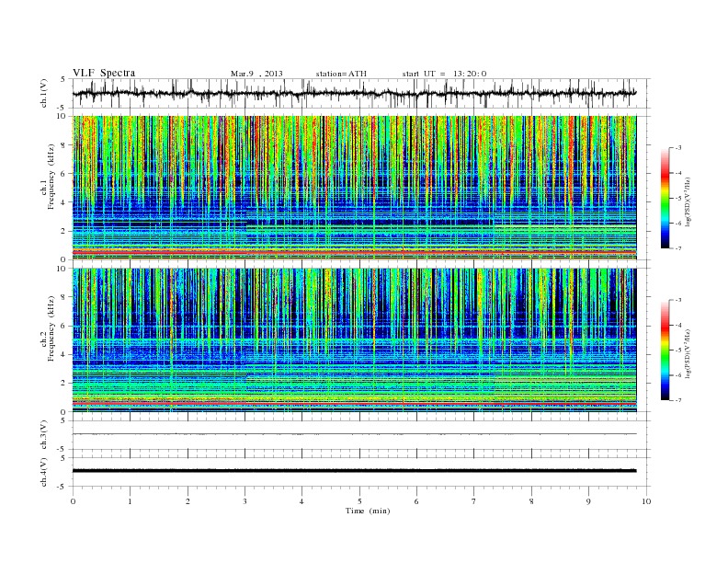Click the "-3" label on ch.2 colorbar
Viewport: 728px width, 563px height.
677,300
